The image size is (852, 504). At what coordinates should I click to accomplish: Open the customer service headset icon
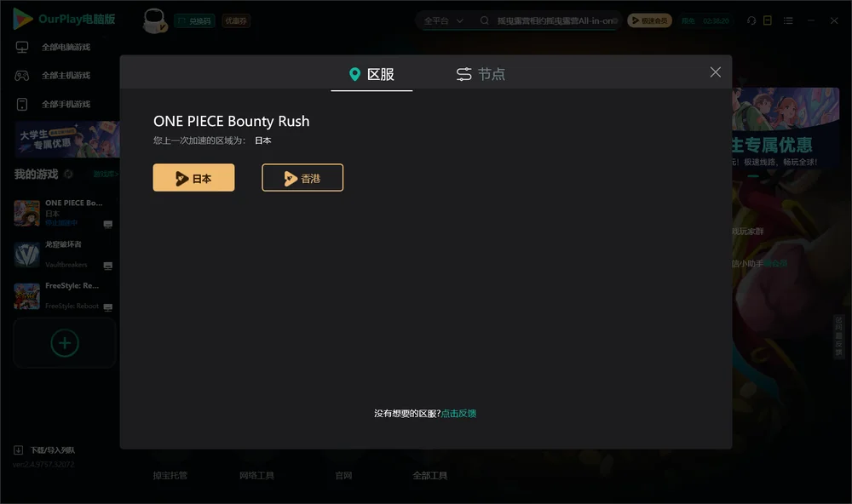pos(751,20)
